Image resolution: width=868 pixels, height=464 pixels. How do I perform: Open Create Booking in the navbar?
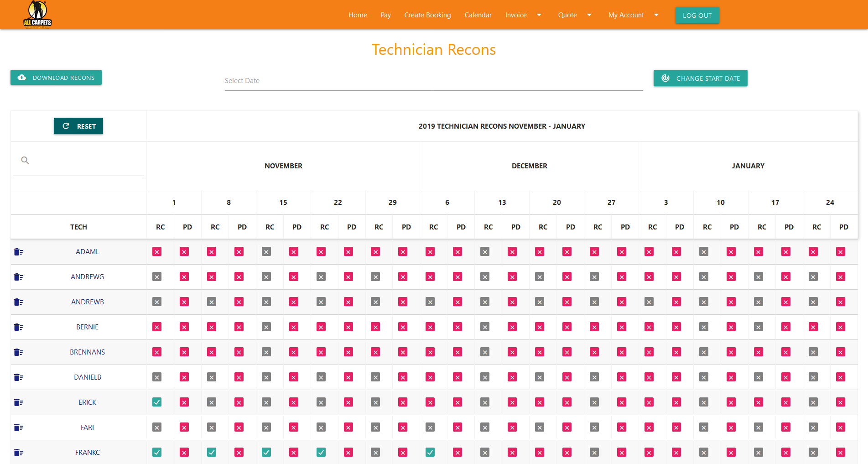(x=427, y=15)
